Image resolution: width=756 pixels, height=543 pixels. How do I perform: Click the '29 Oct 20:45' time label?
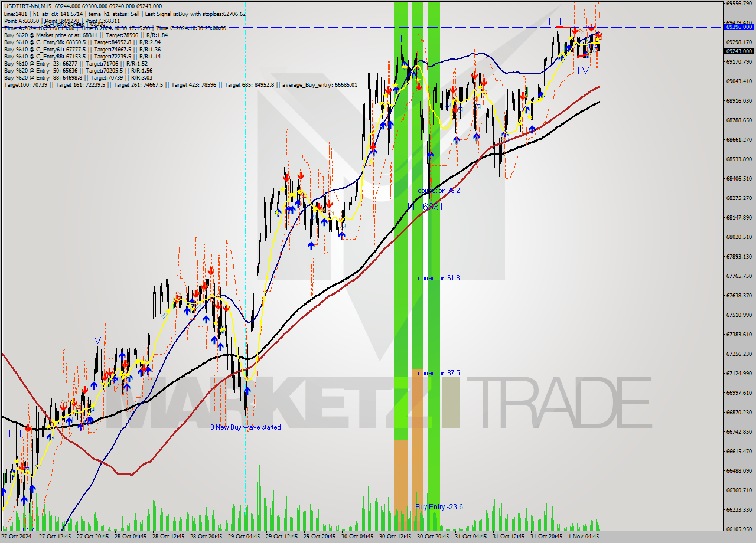tap(320, 537)
